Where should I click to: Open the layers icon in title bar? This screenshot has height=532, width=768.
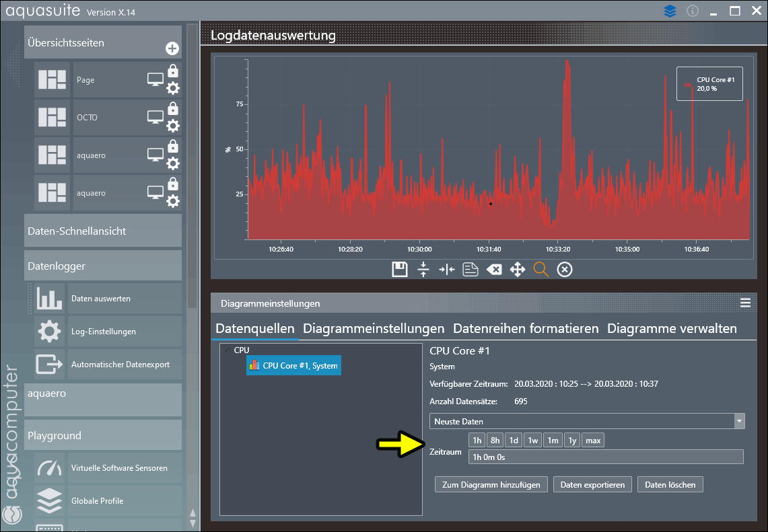pos(669,11)
